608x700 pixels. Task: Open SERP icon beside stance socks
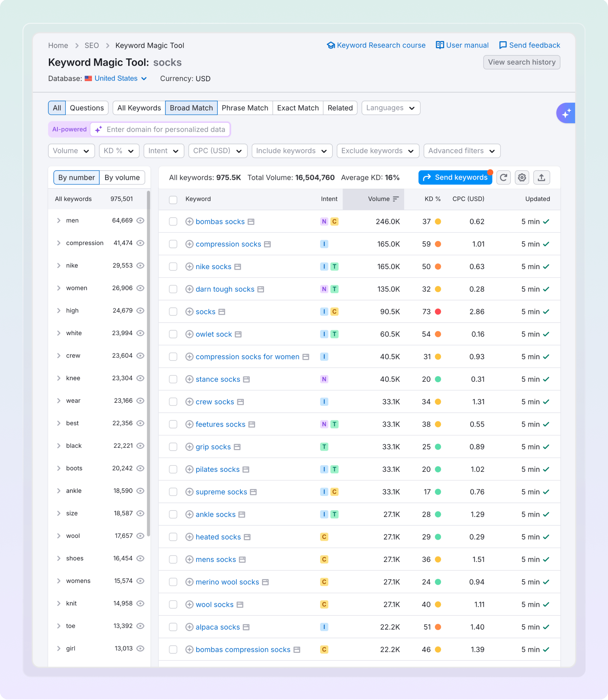(247, 379)
